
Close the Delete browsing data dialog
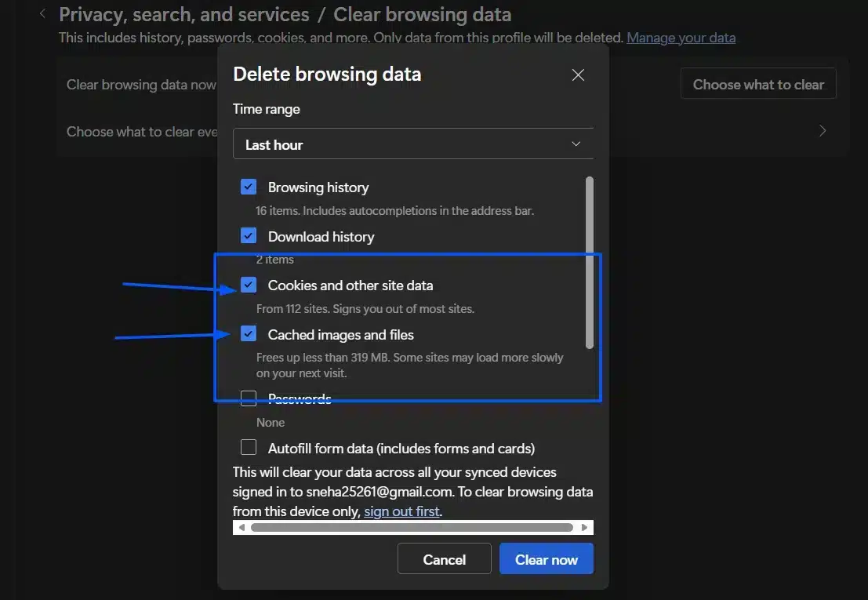click(578, 75)
